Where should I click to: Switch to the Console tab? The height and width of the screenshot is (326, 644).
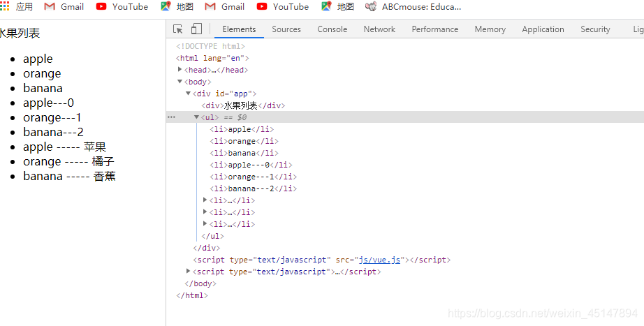pyautogui.click(x=332, y=29)
